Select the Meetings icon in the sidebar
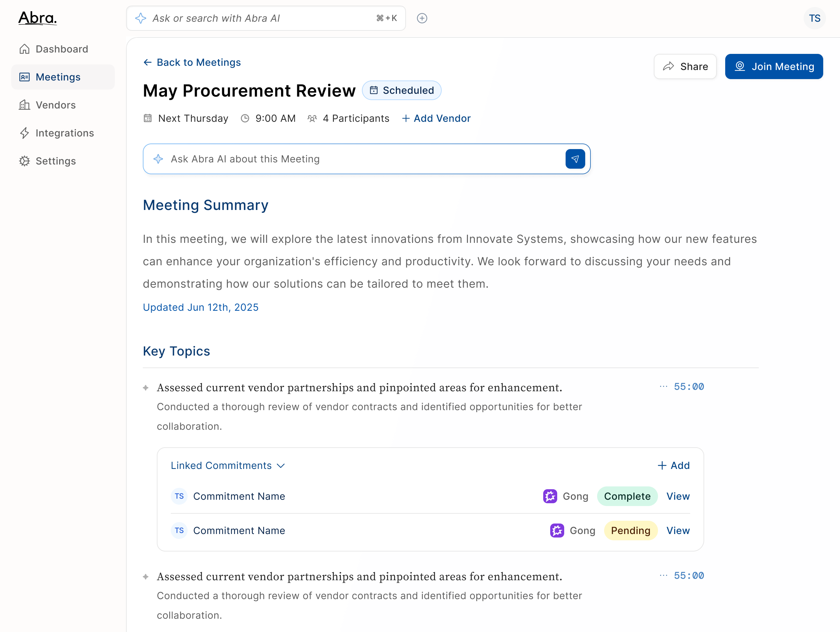840x632 pixels. tap(24, 77)
